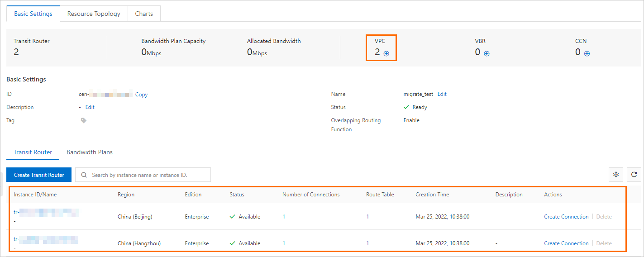Click the plus icon next to VBR count
This screenshot has width=644, height=257.
(487, 53)
